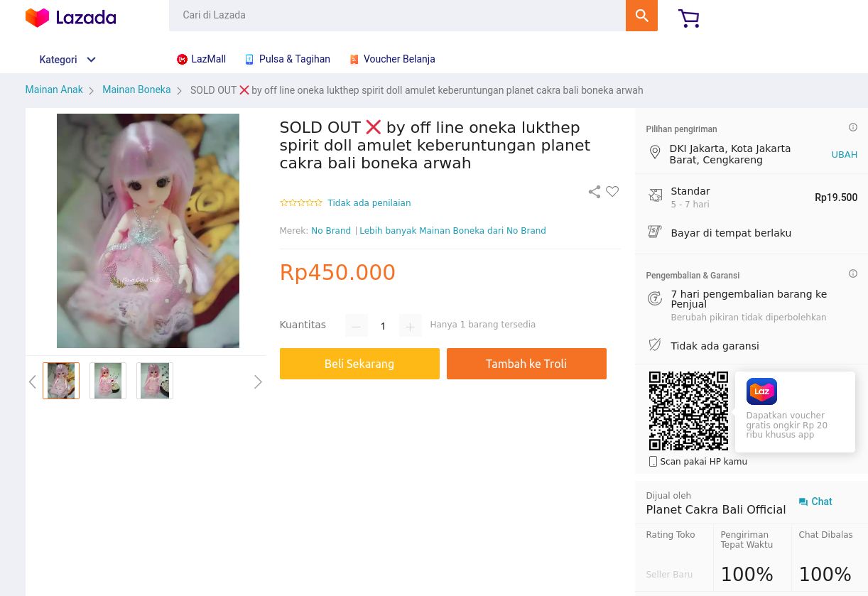Open the share icon for this product

pos(594,191)
